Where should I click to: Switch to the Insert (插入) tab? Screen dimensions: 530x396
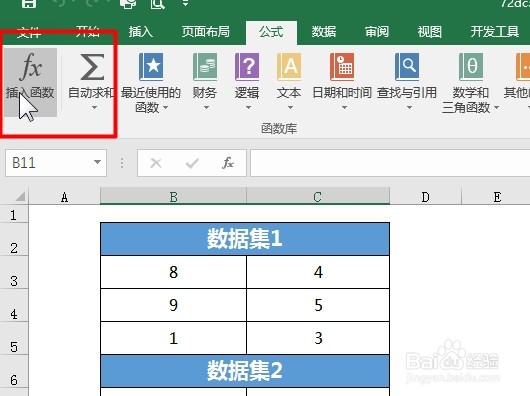click(x=141, y=32)
